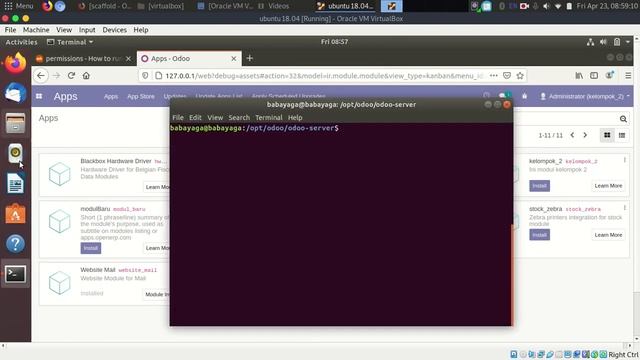The height and width of the screenshot is (360, 640).
Task: Open stock_zebra card options menu
Action: [x=625, y=208]
